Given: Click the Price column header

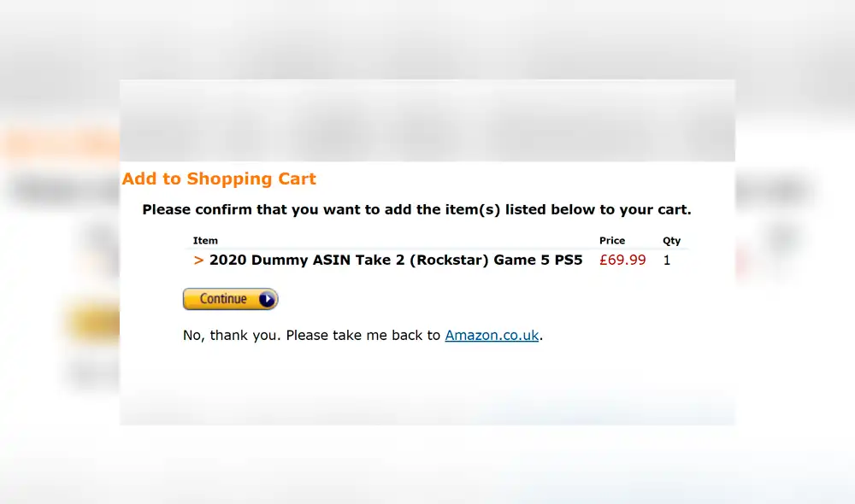Looking at the screenshot, I should 612,241.
